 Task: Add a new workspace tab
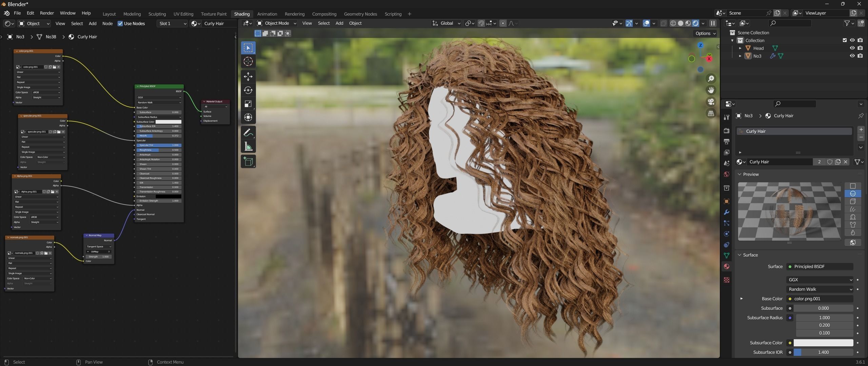pos(409,14)
